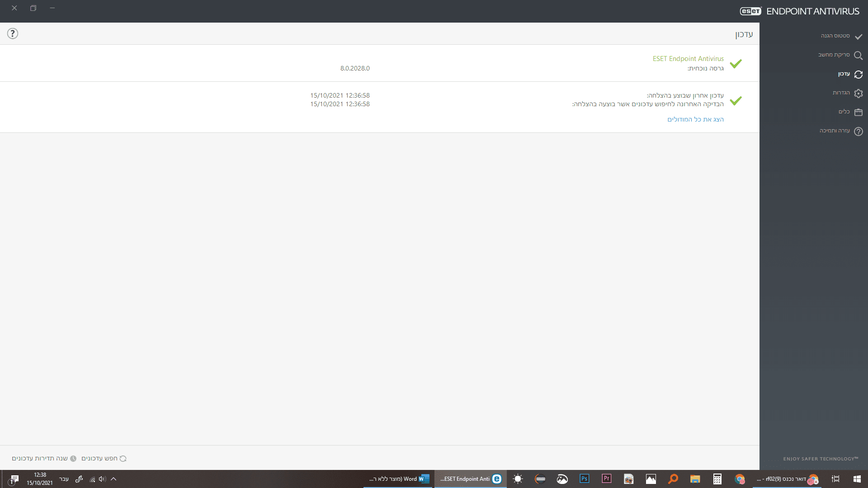
Task: Click the green checkmark beside last update
Action: pos(736,100)
